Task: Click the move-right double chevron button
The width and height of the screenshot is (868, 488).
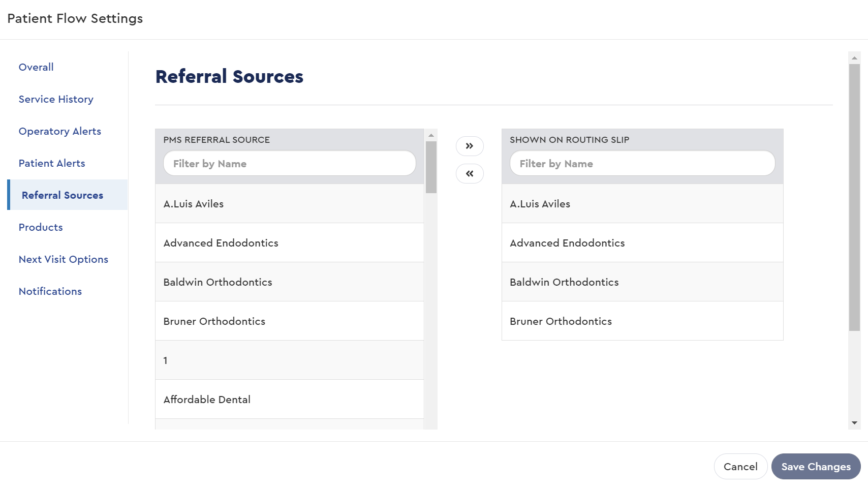Action: [x=470, y=146]
